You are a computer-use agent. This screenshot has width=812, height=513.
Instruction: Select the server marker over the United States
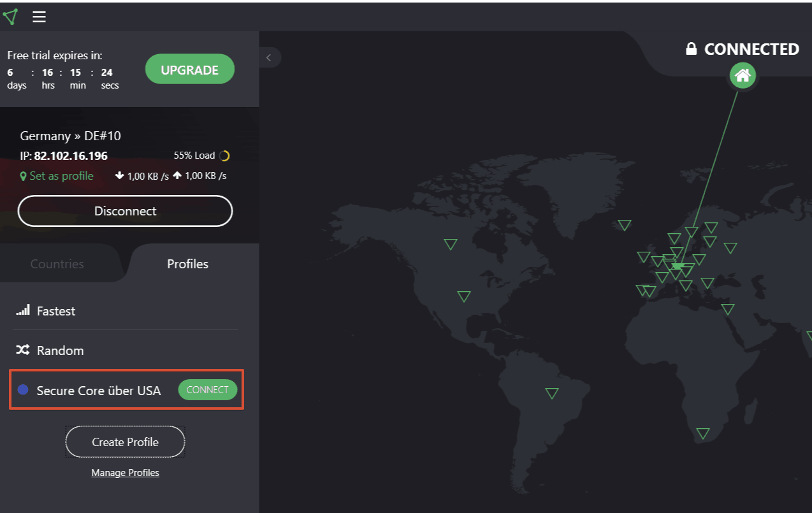pos(464,296)
